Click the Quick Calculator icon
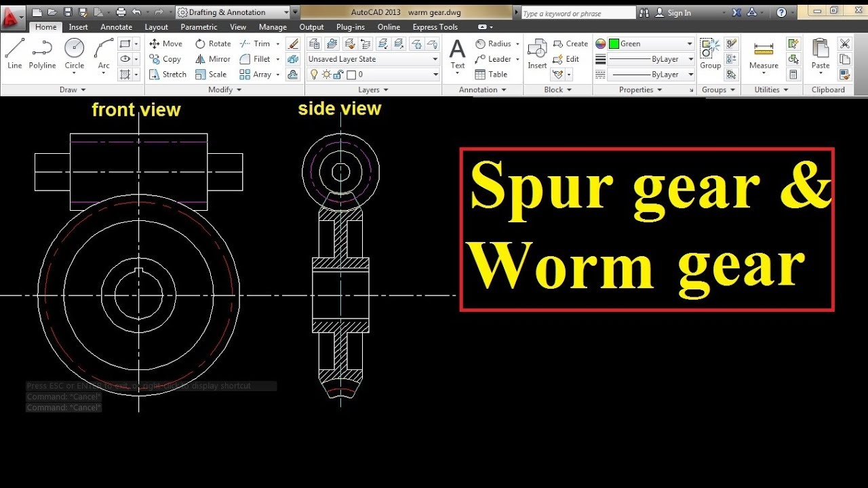This screenshot has width=868, height=488. pos(793,75)
